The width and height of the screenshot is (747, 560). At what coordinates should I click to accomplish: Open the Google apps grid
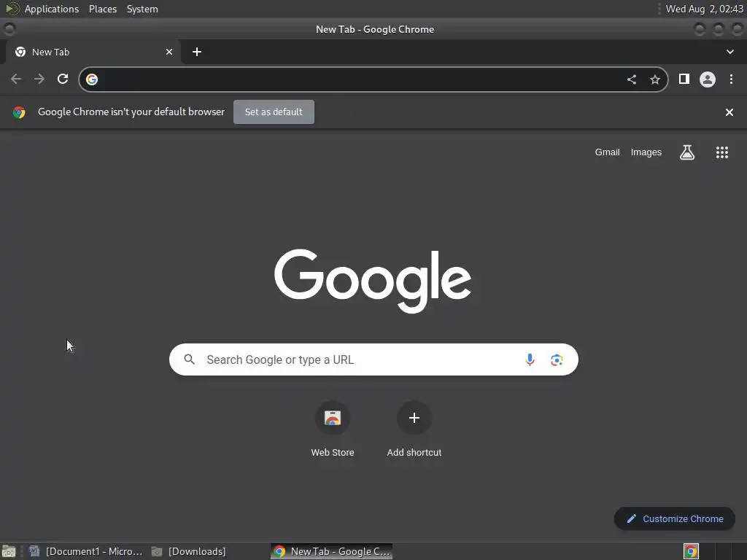(x=722, y=152)
